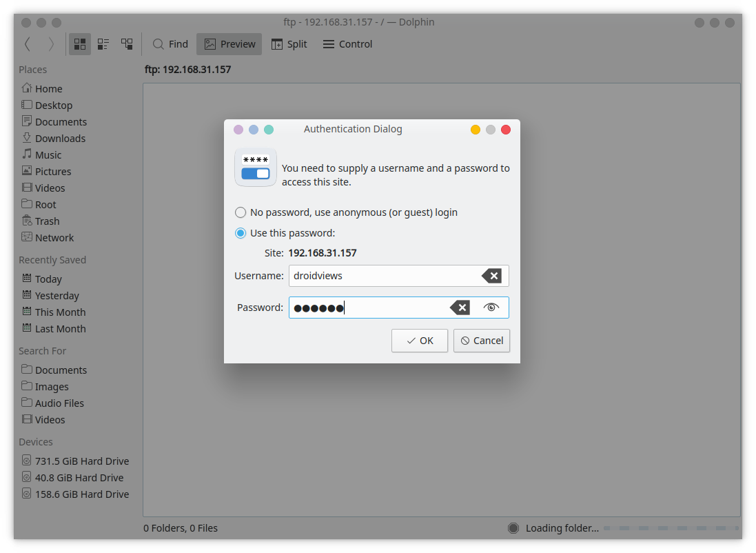Toggle the Preview button
The height and width of the screenshot is (553, 756).
pos(229,44)
